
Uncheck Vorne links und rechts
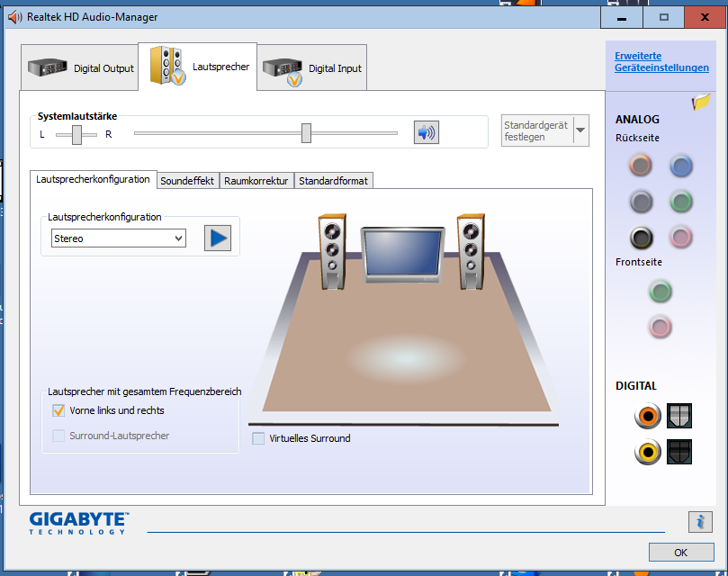[x=58, y=410]
